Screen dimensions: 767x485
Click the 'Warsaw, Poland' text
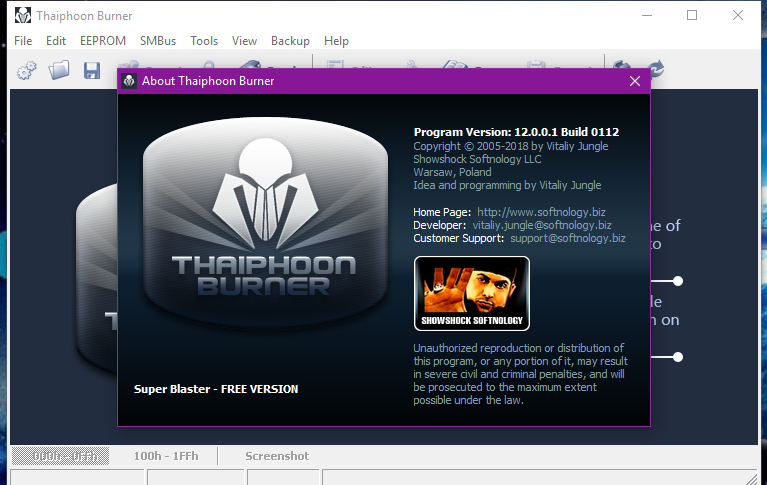coord(452,172)
